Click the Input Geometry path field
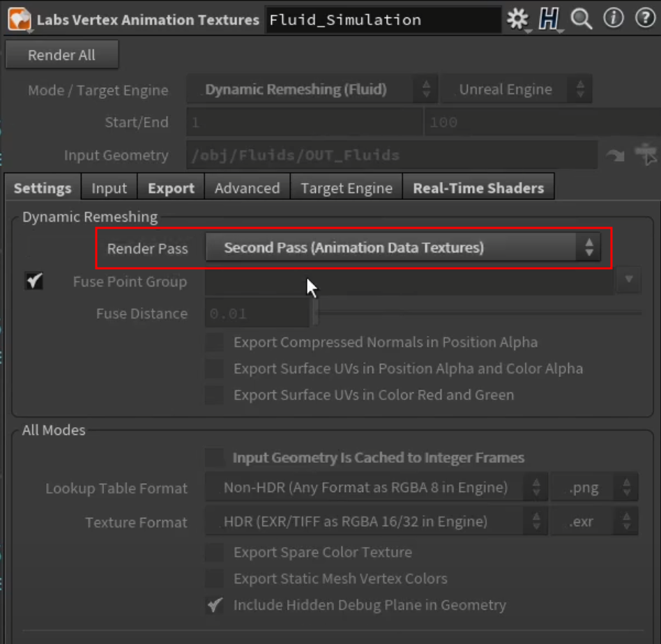 [392, 155]
